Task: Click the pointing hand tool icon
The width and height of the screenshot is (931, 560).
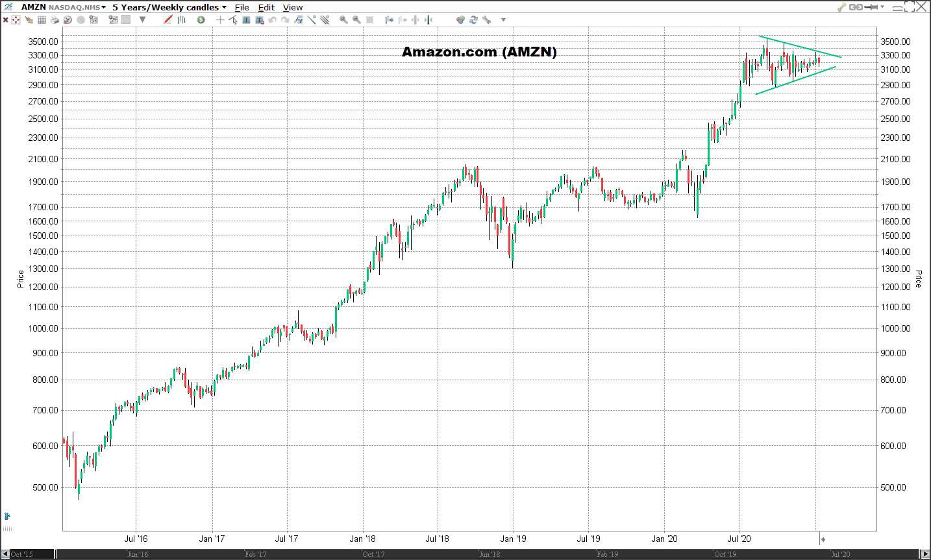Action: tap(29, 20)
